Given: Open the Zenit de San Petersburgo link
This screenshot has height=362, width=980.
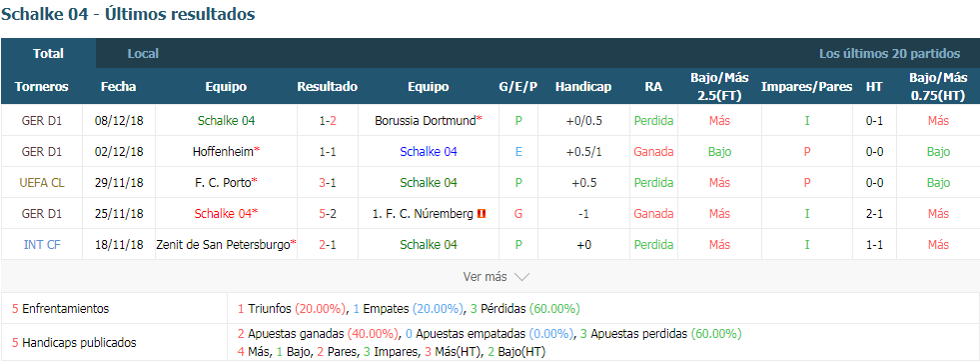Looking at the screenshot, I should pyautogui.click(x=223, y=244).
